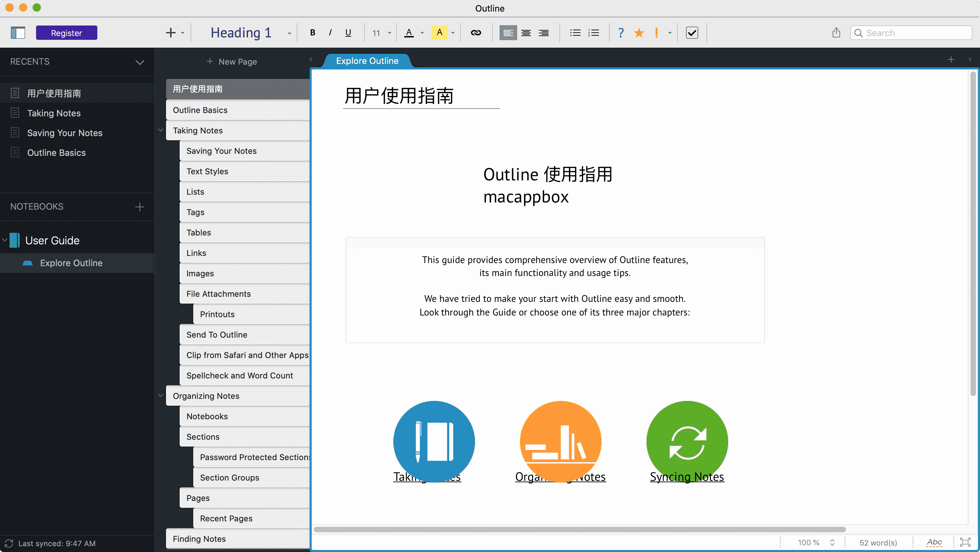
Task: Open recent page Saving Your Notes
Action: 77,133
